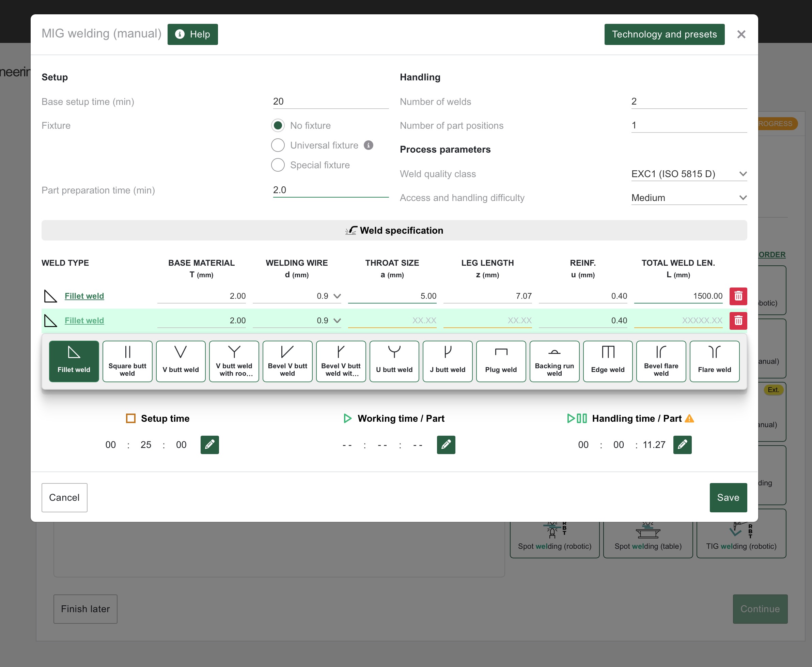Open the second Fillet weld link
The width and height of the screenshot is (812, 667).
(x=84, y=321)
